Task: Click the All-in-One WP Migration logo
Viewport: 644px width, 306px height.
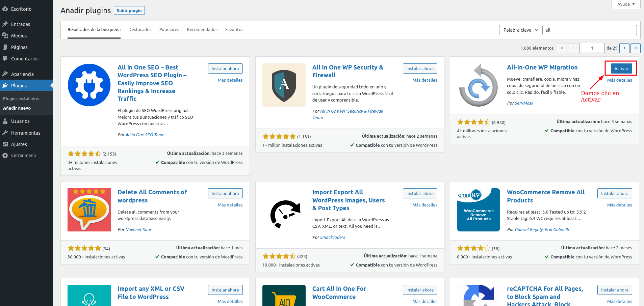Action: pos(479,85)
